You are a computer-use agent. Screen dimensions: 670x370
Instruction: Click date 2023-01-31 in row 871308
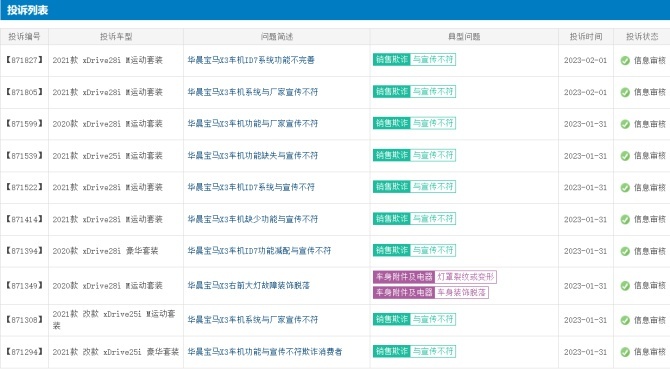tap(585, 320)
